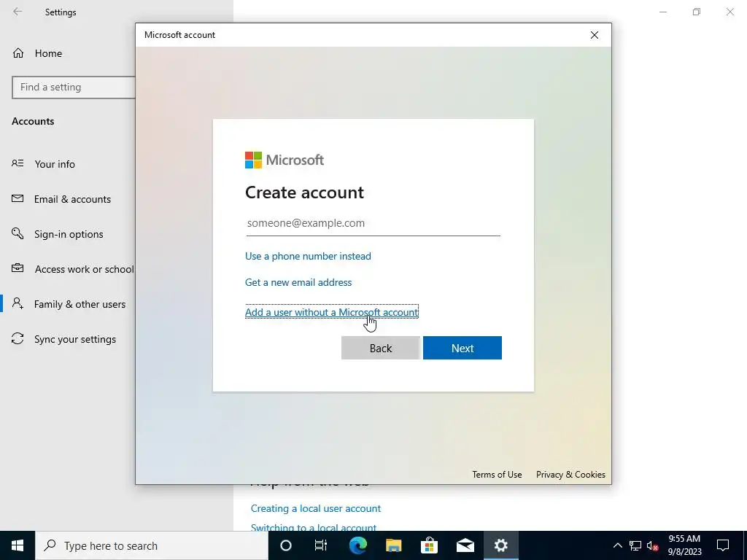747x560 pixels.
Task: Click the email address input field
Action: pos(373,223)
